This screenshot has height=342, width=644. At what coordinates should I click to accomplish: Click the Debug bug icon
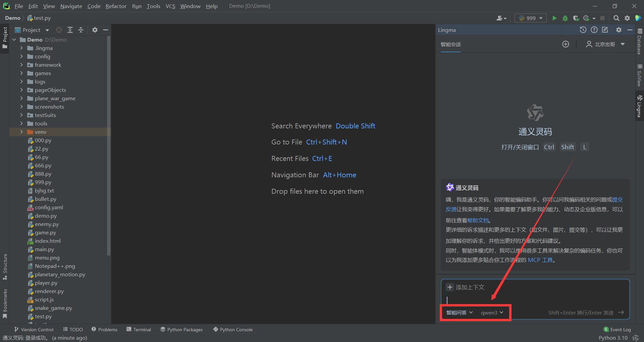coord(565,18)
